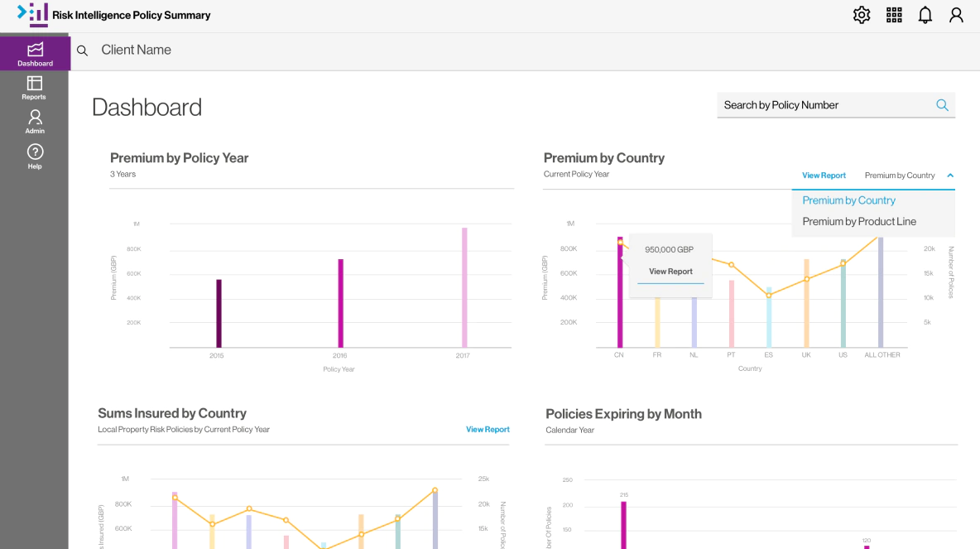Select Dashboard in the sidebar
This screenshot has width=980, height=549.
[34, 52]
